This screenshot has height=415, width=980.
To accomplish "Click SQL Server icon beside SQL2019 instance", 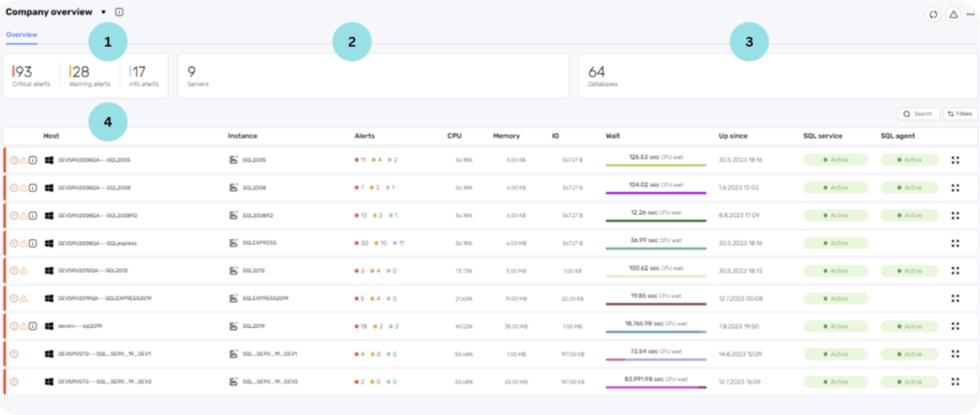I will 234,326.
